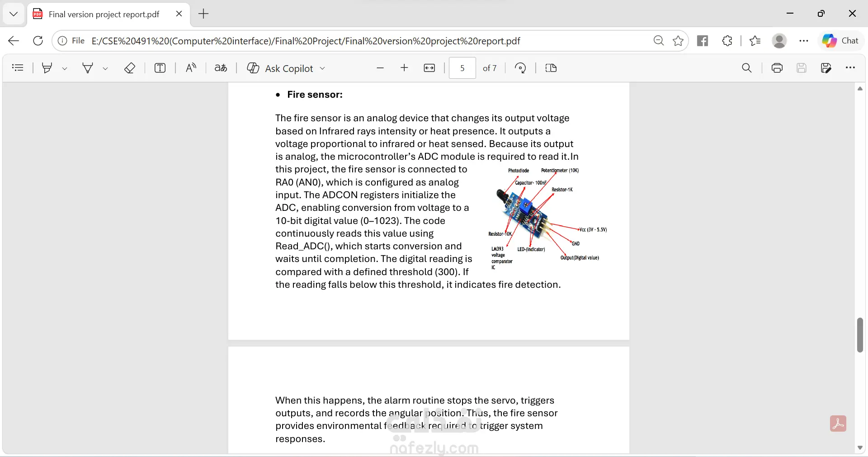Click the scroll up arrow of document
This screenshot has height=457, width=868.
click(860, 89)
